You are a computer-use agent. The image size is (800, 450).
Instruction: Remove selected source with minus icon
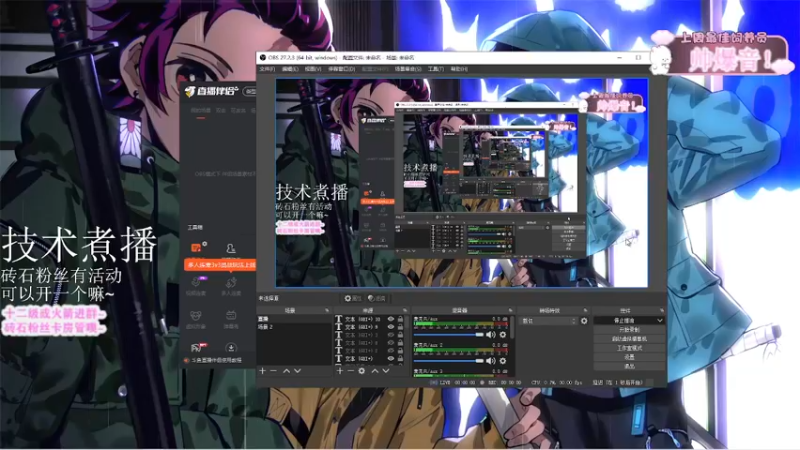pos(351,371)
